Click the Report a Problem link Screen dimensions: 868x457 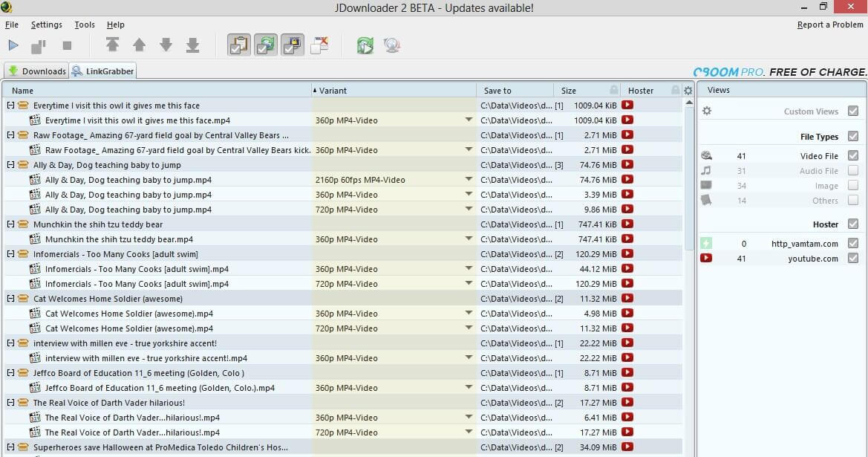[x=830, y=24]
